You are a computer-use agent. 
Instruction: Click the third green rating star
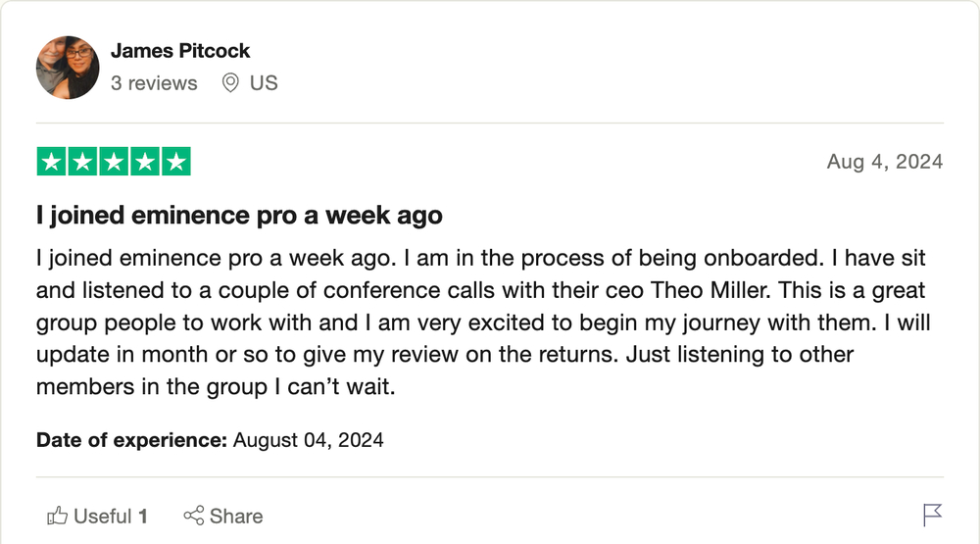114,162
